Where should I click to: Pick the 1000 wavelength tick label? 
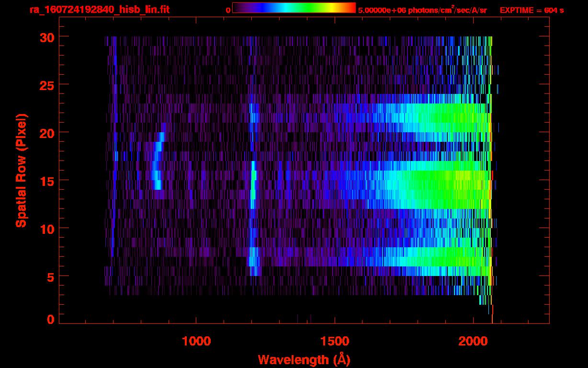click(196, 341)
